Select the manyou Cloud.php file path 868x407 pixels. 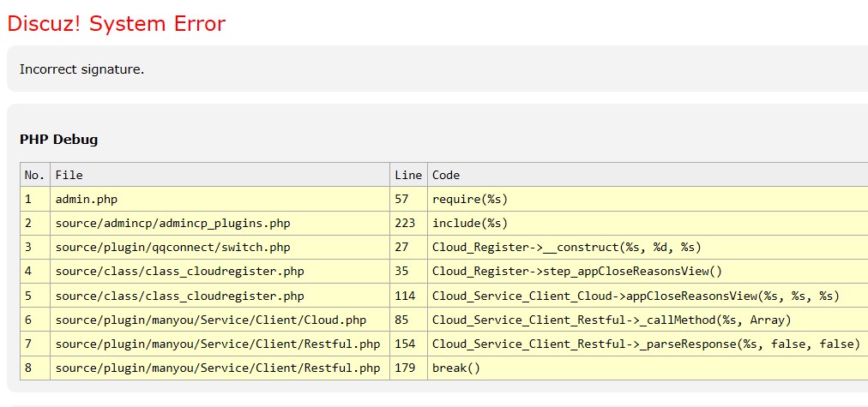coord(210,320)
